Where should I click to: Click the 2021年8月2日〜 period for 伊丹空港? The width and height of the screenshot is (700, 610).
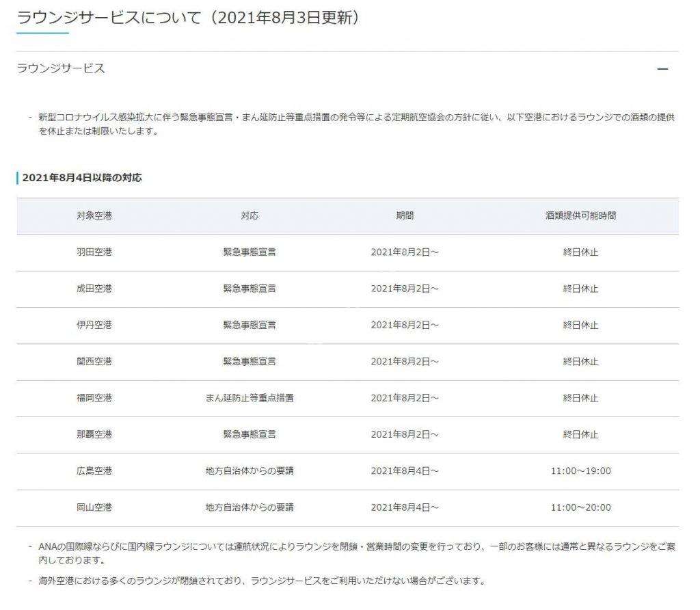click(x=405, y=325)
